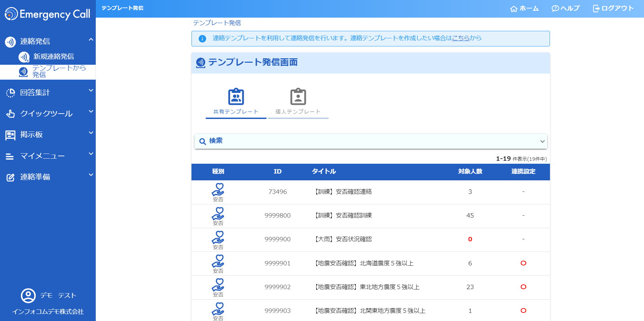
Task: Click the タイトル column header
Action: tap(324, 172)
